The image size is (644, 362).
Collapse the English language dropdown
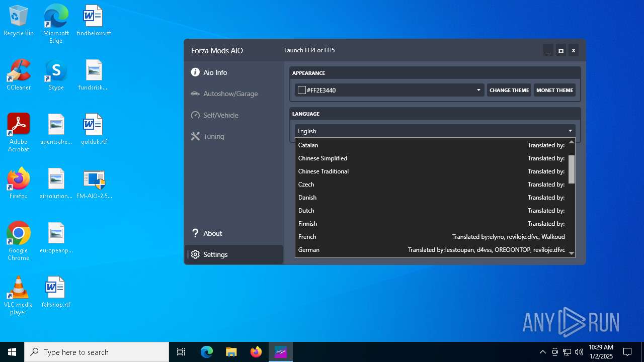[435, 131]
